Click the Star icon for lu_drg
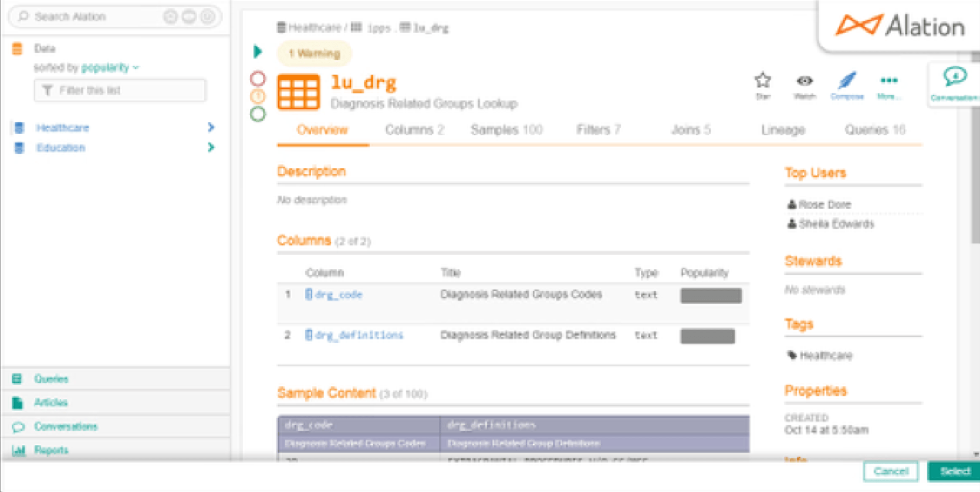Image resolution: width=980 pixels, height=492 pixels. coord(762,80)
